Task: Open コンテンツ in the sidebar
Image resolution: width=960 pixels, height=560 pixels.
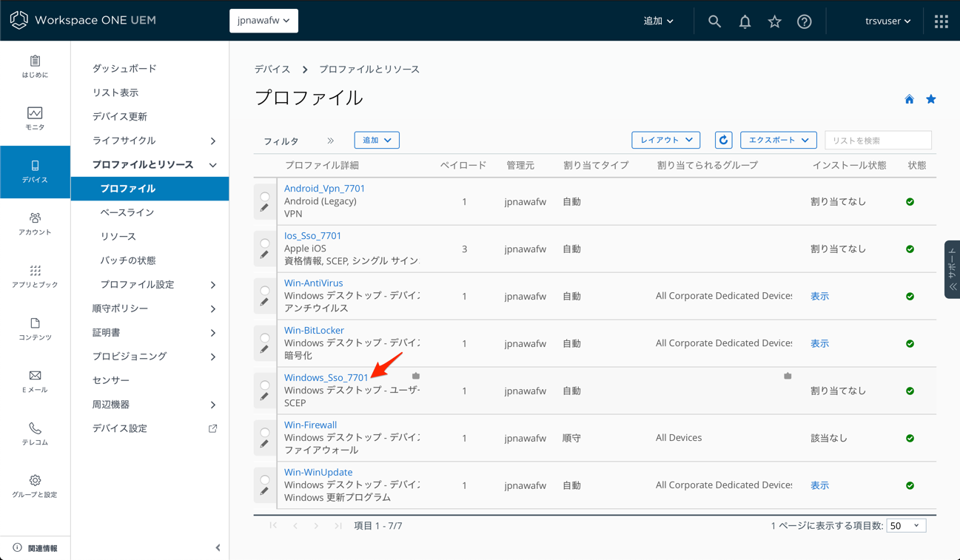Action: point(35,329)
